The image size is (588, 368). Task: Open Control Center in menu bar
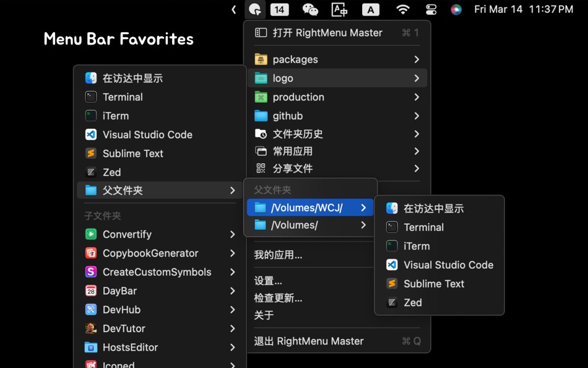point(431,9)
